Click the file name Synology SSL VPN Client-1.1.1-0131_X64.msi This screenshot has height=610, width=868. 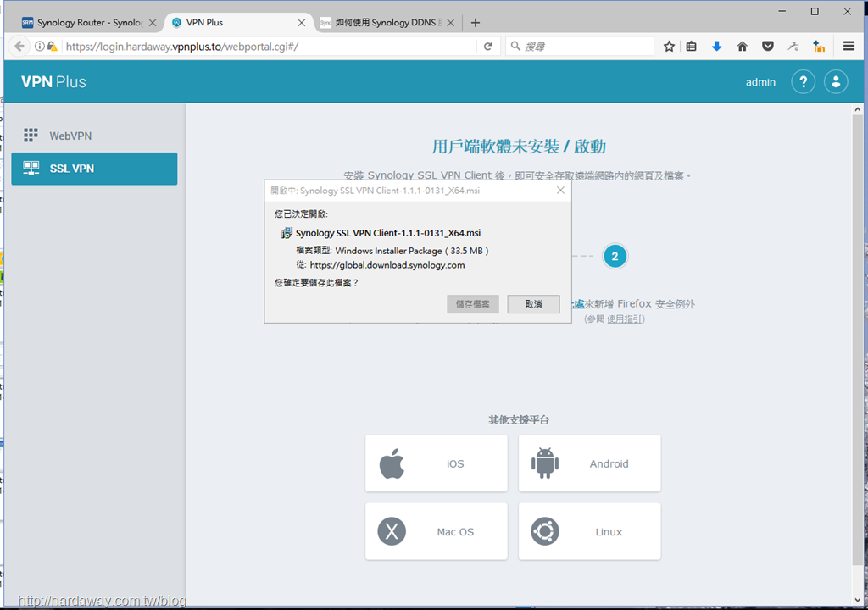pyautogui.click(x=388, y=233)
